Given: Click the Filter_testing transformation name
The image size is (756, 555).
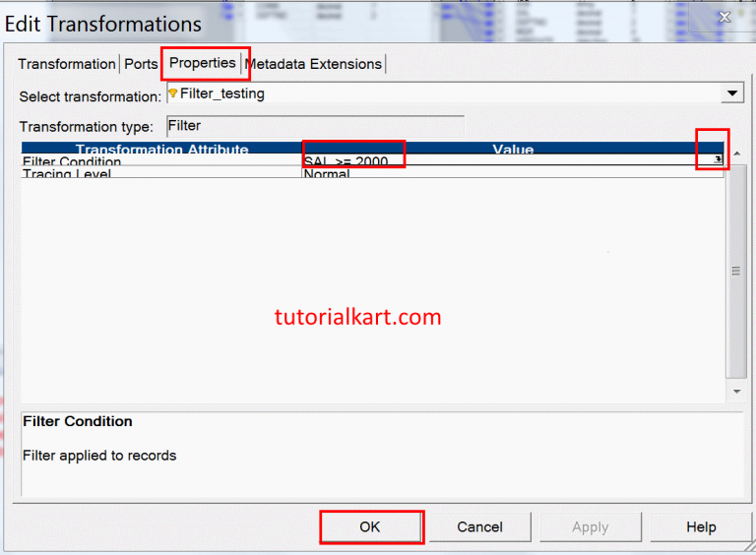Looking at the screenshot, I should (x=222, y=93).
